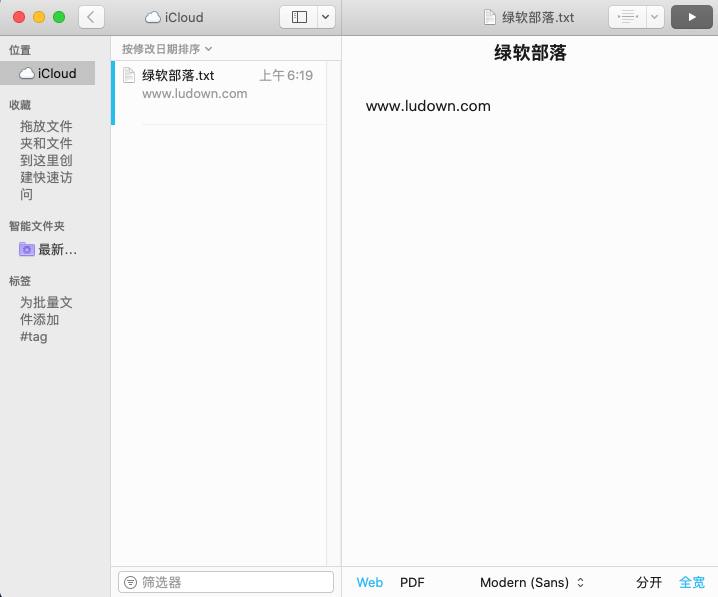Click the 标签 section header
The width and height of the screenshot is (718, 597).
[x=20, y=281]
